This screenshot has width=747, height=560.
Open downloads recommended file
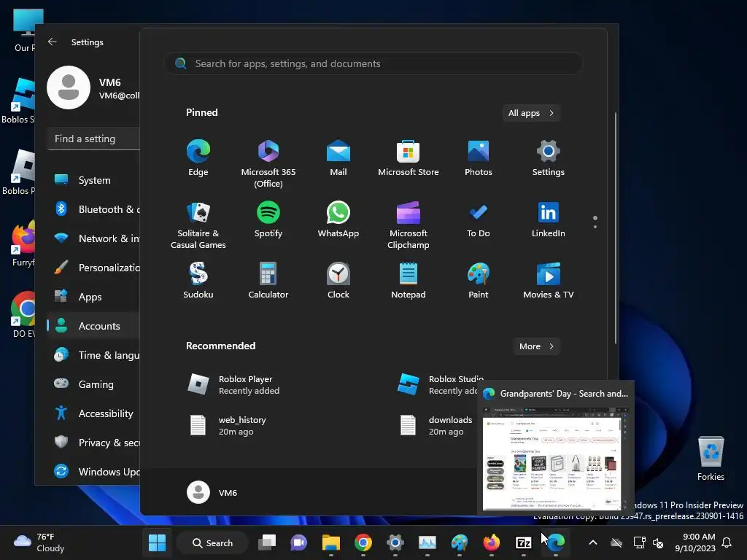point(435,426)
